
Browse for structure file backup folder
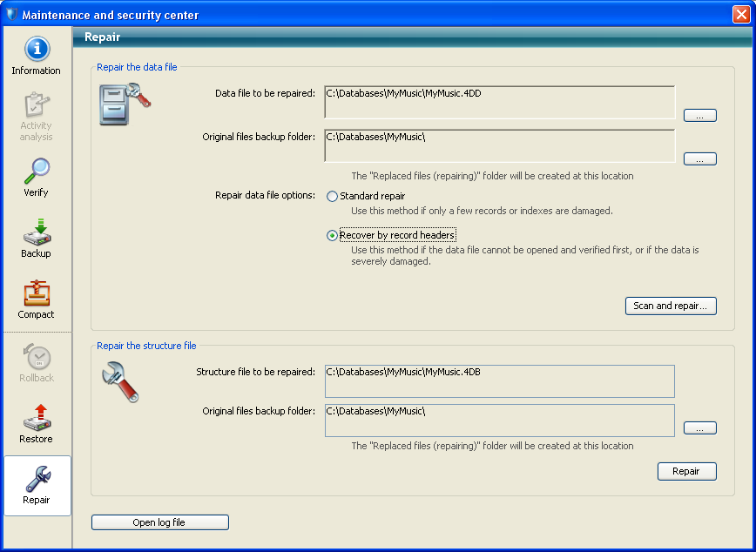tap(699, 427)
